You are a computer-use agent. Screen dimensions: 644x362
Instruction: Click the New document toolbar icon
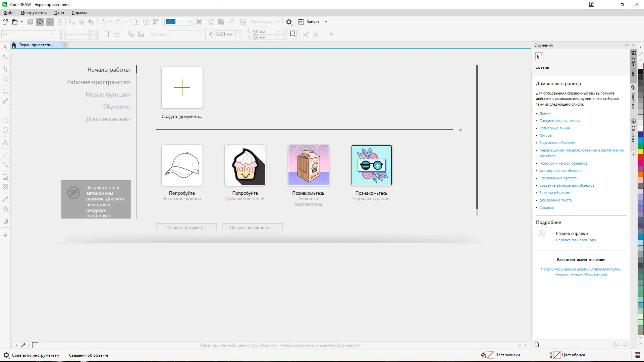(x=5, y=22)
